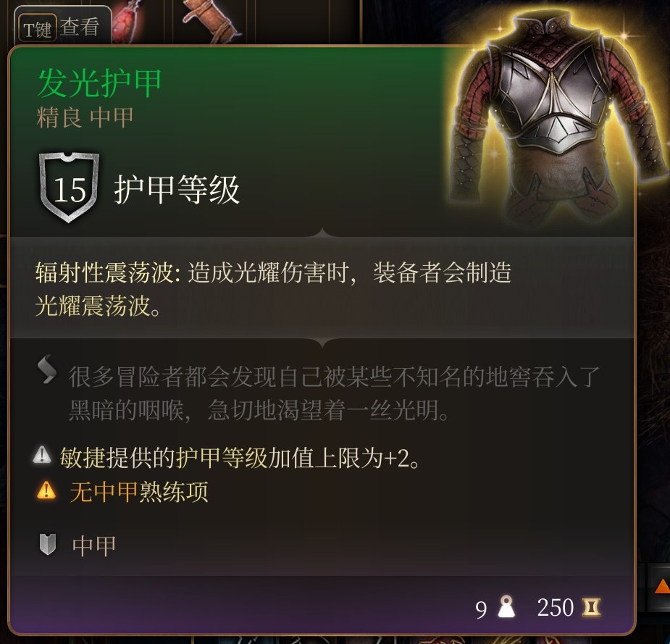Click the item title 发光护甲

tap(99, 83)
